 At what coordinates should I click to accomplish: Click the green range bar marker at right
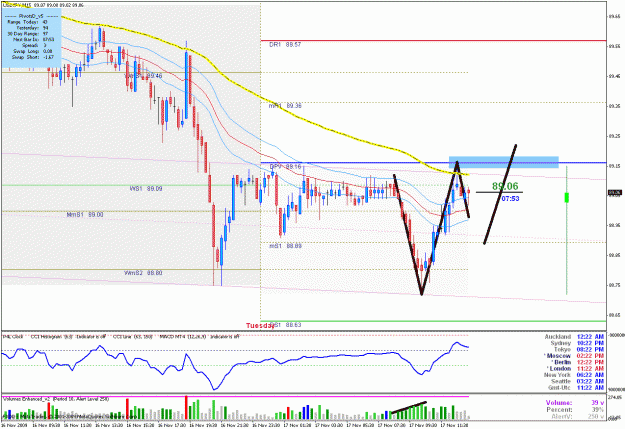pos(566,197)
